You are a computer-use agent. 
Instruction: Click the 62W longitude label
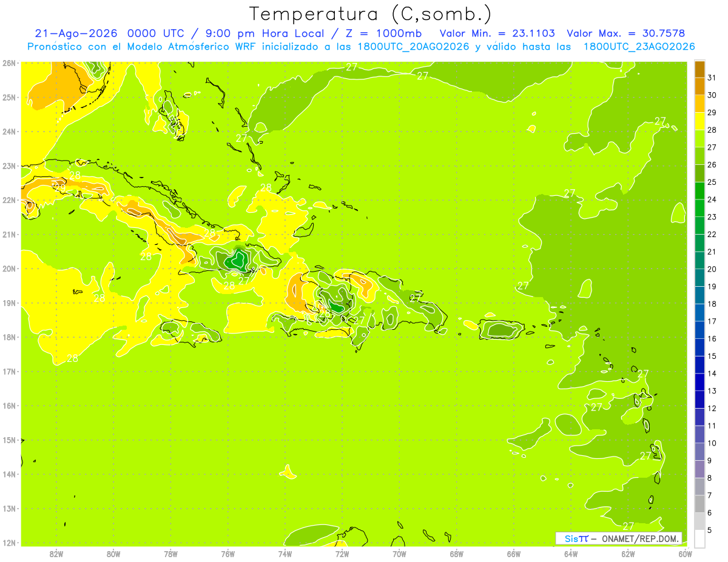629,554
